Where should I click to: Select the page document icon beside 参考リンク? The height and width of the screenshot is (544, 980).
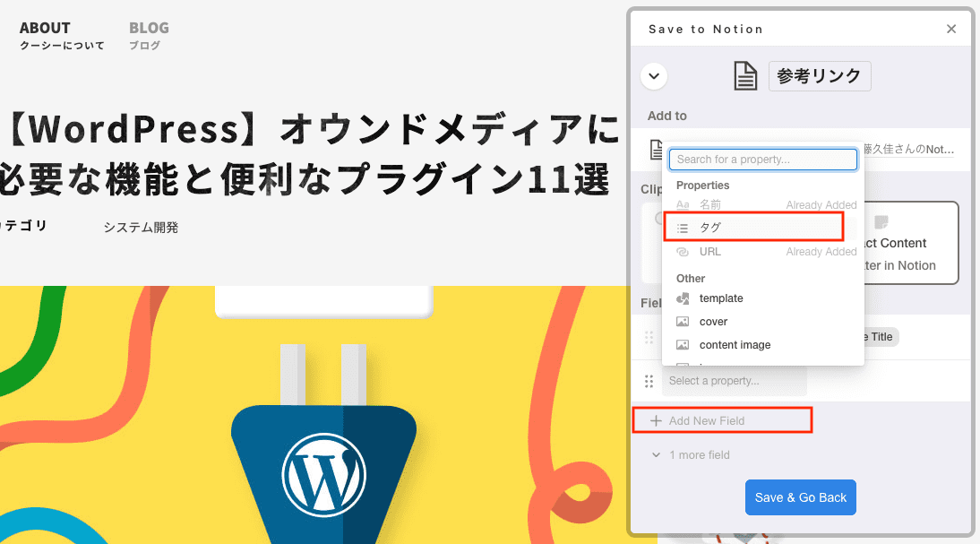(x=745, y=76)
